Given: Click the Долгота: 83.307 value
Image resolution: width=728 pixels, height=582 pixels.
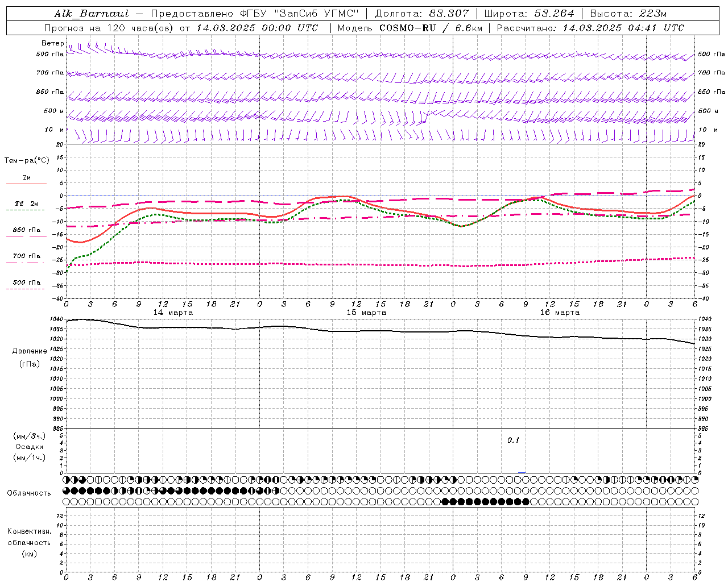Looking at the screenshot, I should point(422,14).
